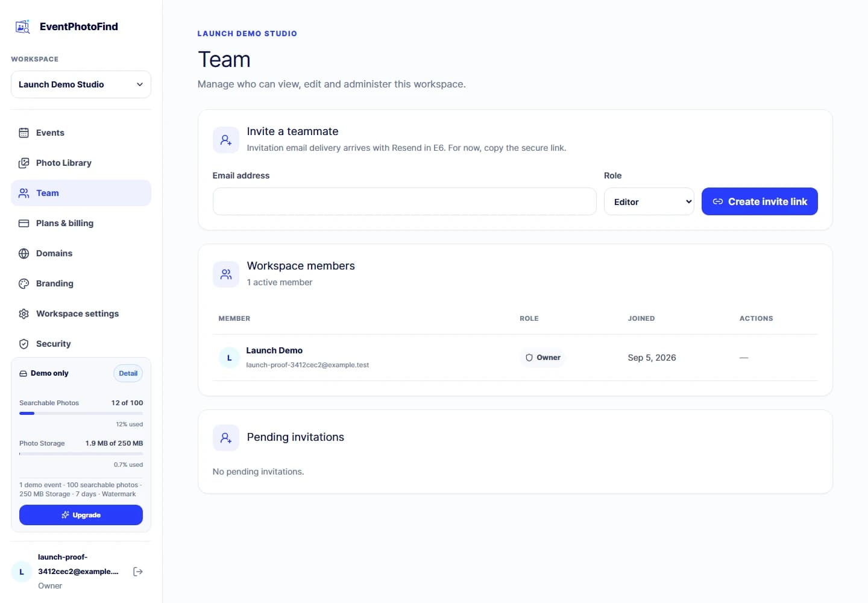
Task: Click the 'No pending invitations.' text
Action: click(x=258, y=472)
